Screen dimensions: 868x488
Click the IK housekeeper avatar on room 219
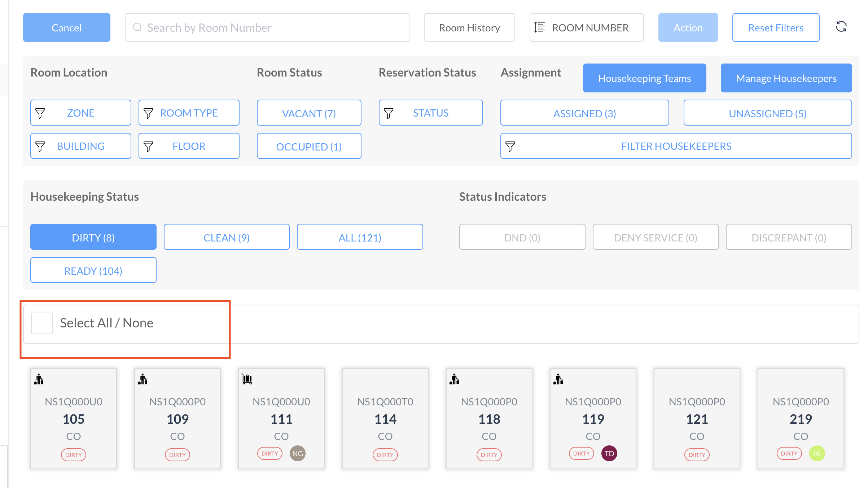point(817,454)
